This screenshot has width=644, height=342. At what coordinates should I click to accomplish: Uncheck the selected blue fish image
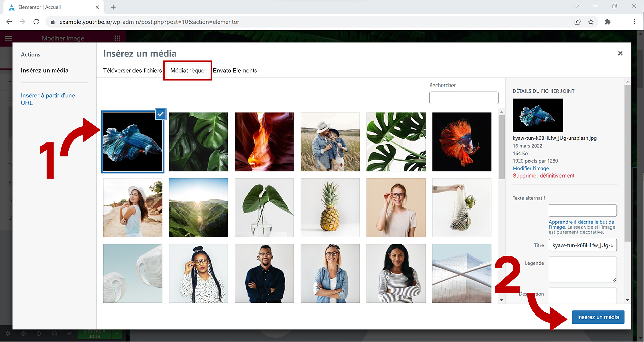pos(161,114)
